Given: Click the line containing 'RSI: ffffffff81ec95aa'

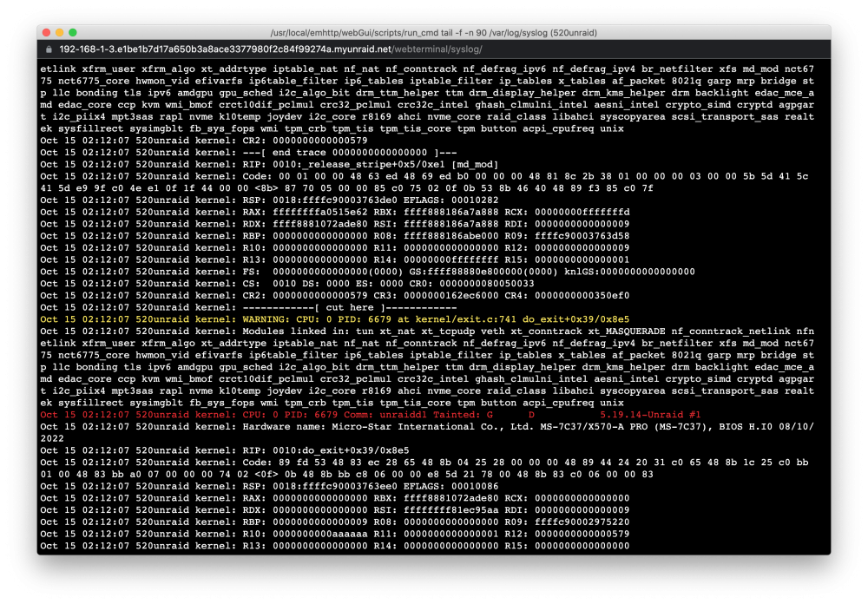Looking at the screenshot, I should 335,510.
